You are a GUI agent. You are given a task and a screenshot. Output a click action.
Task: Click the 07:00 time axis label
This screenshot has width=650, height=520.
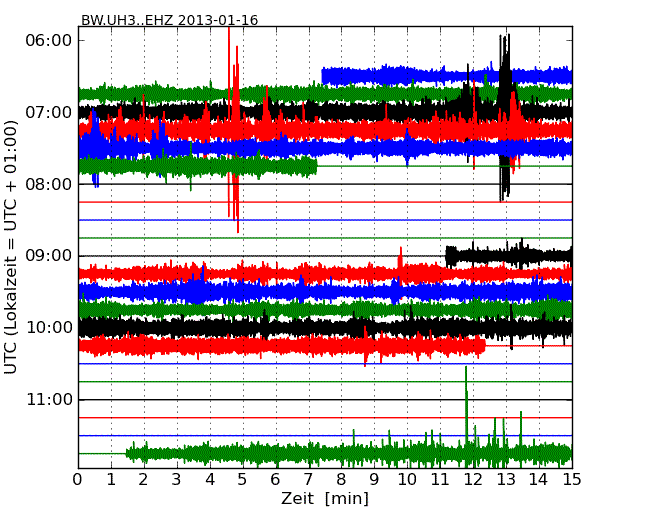point(49,112)
